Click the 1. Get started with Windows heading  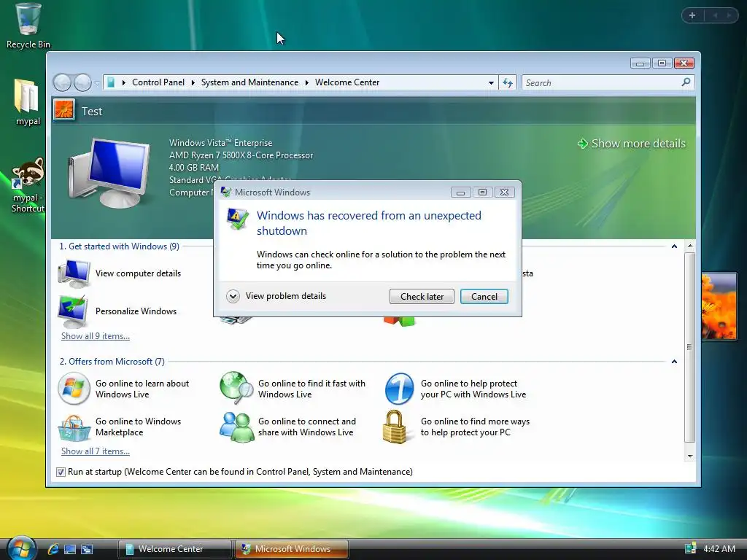119,246
